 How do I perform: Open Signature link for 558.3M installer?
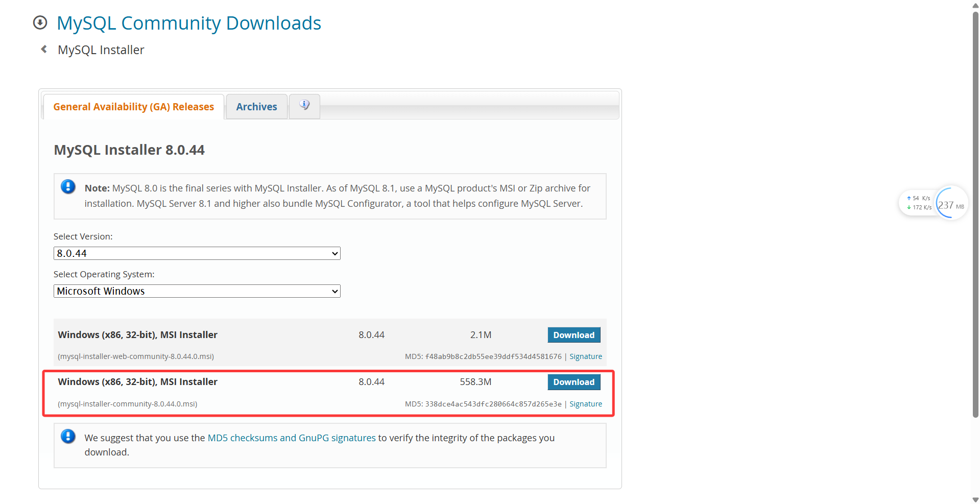(586, 404)
